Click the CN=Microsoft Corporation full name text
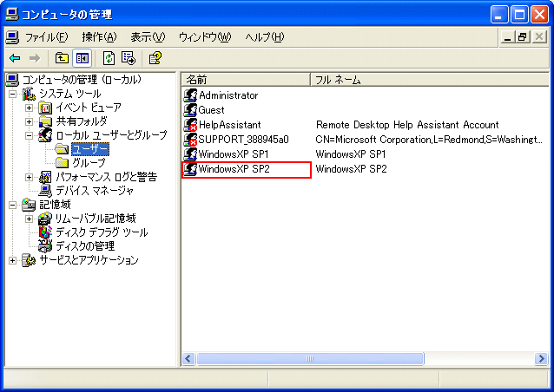Screen dimensions: 554x392 [429, 140]
